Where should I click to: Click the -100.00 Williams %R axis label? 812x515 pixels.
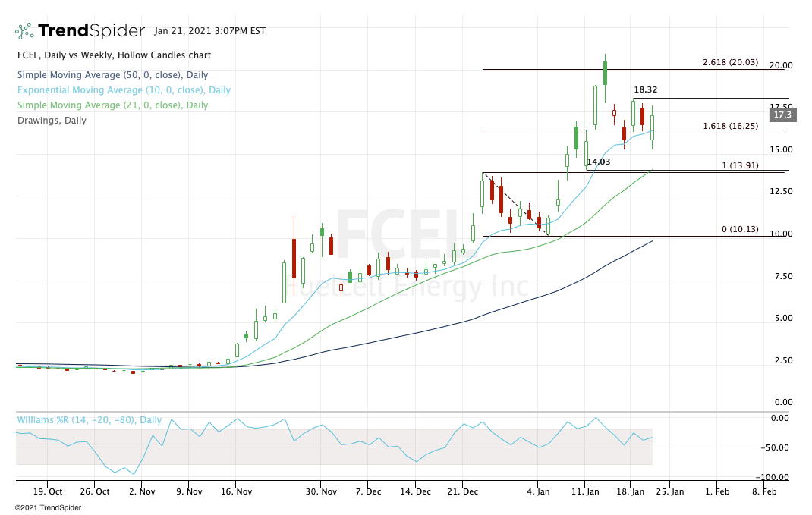click(x=772, y=477)
